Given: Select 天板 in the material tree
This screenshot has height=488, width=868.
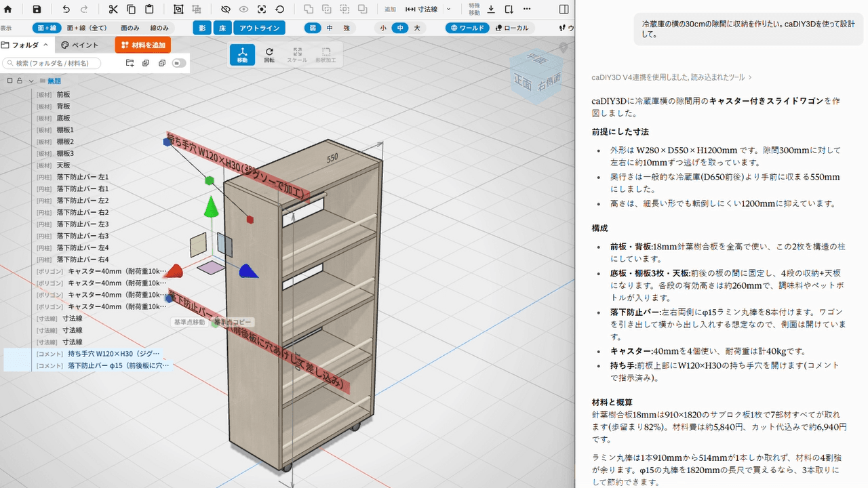Looking at the screenshot, I should click(63, 165).
